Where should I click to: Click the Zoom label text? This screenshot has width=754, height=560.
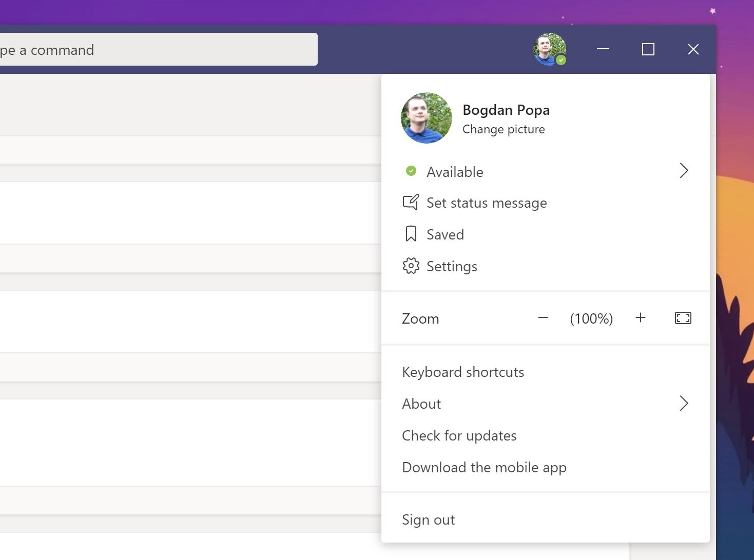420,318
